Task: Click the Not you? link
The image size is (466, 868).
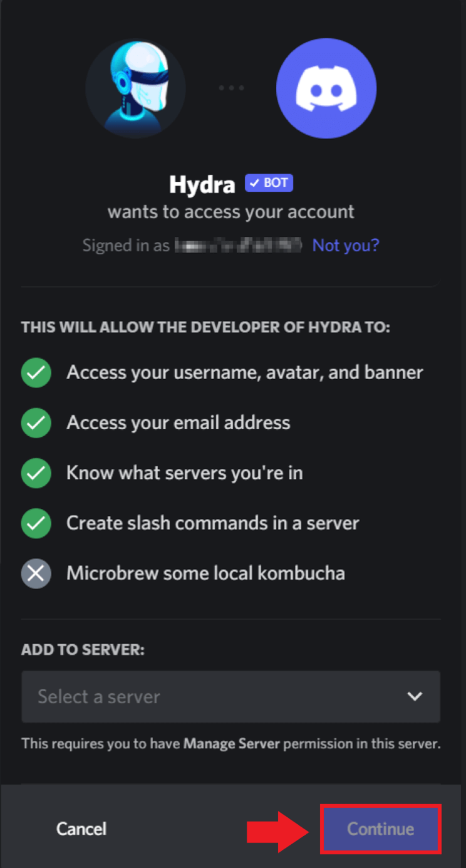Action: coord(346,244)
